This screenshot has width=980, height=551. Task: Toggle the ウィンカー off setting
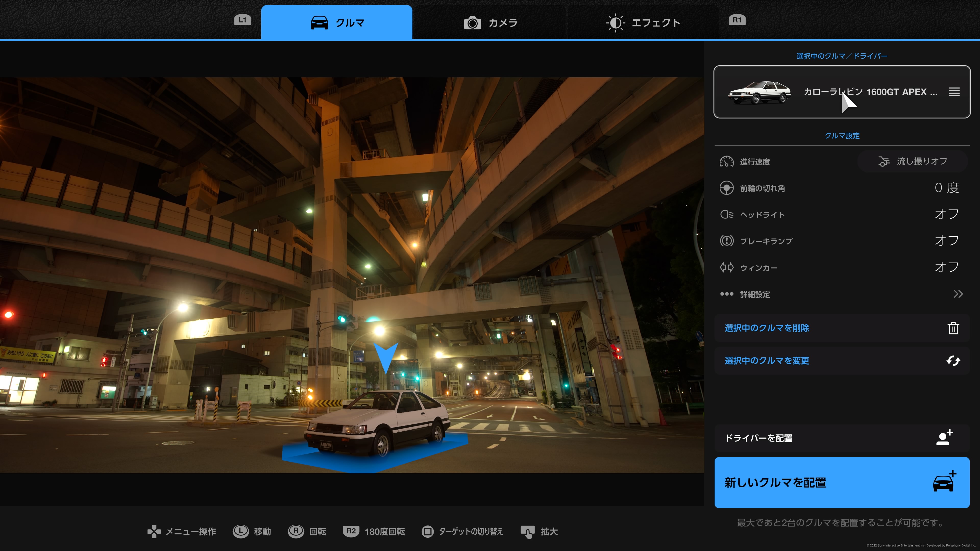tap(947, 267)
